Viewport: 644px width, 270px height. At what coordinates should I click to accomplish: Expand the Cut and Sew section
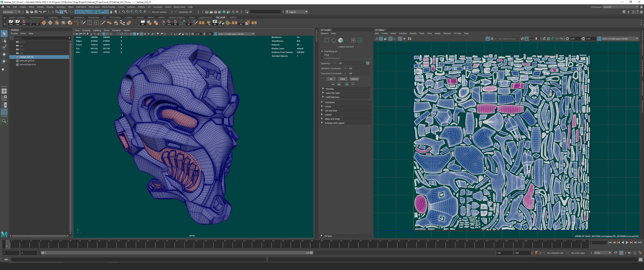[x=330, y=111]
